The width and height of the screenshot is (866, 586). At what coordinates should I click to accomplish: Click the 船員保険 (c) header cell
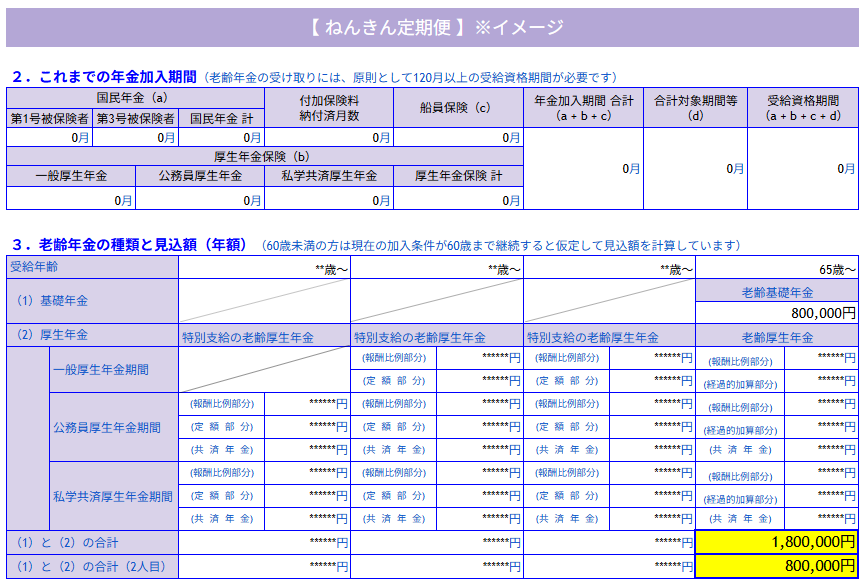(458, 108)
